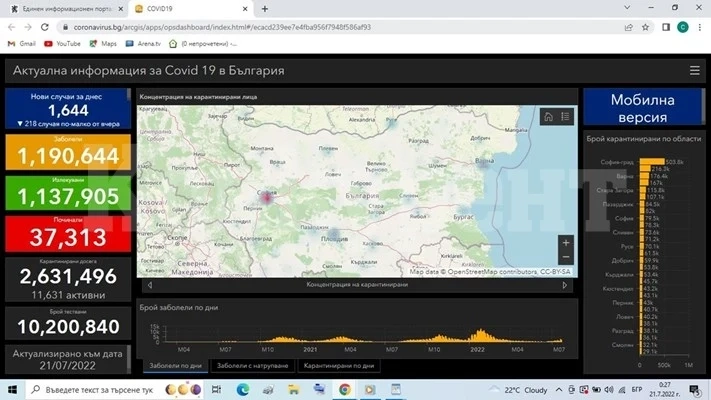711x400 pixels.
Task: Toggle the browser side panel
Action: coord(666,27)
